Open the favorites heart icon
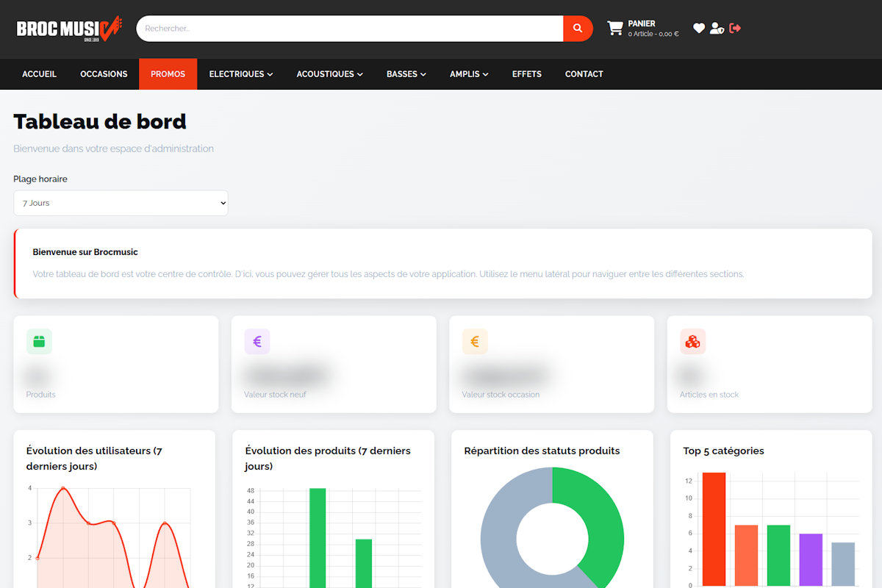The image size is (882, 588). 699,29
